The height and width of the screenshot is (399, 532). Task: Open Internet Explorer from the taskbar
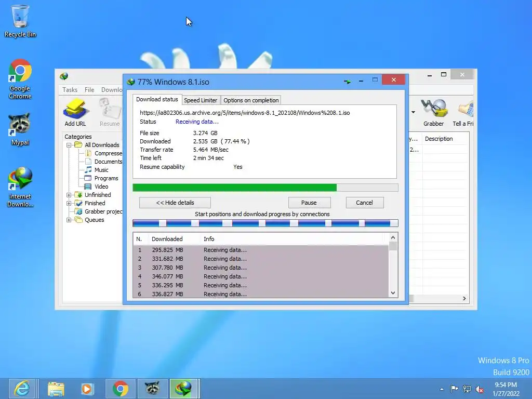pyautogui.click(x=22, y=389)
